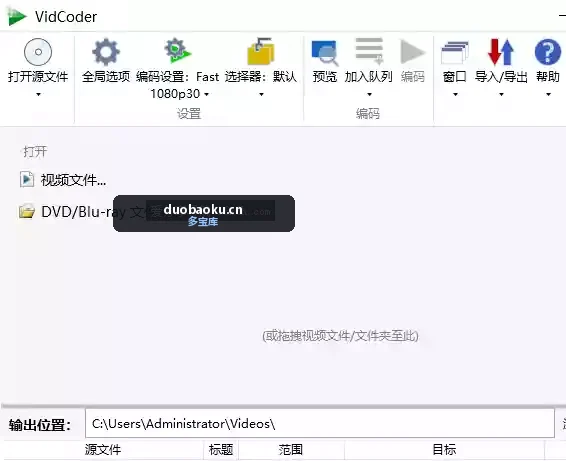Click the 输出位置 path input field

pos(320,423)
